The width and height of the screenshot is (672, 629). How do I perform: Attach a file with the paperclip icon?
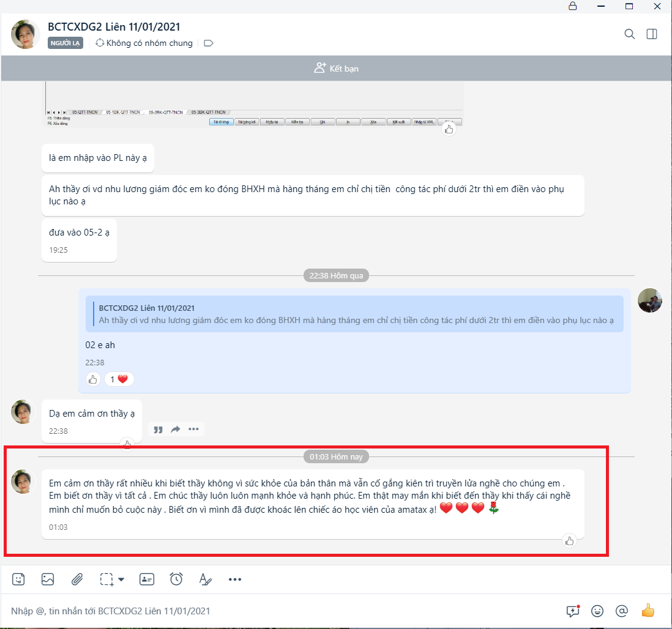pyautogui.click(x=77, y=579)
